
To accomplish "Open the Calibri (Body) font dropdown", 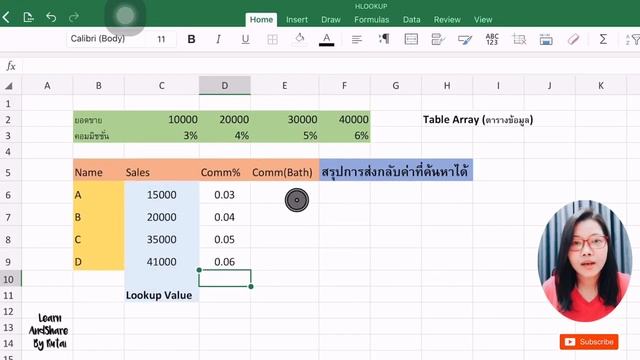I will [x=105, y=39].
